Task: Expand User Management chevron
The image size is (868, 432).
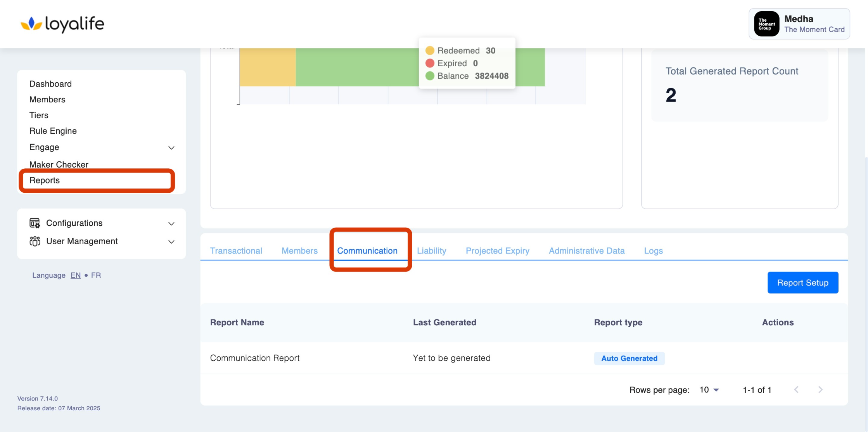Action: [171, 242]
